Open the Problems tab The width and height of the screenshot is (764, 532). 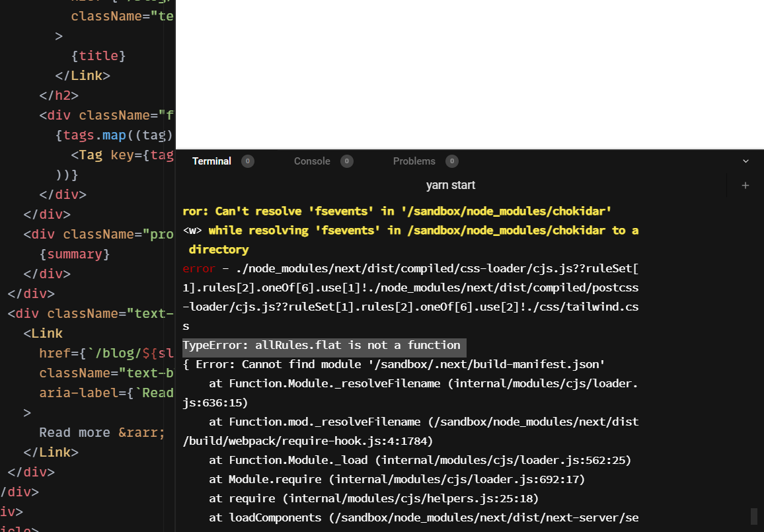tap(414, 161)
